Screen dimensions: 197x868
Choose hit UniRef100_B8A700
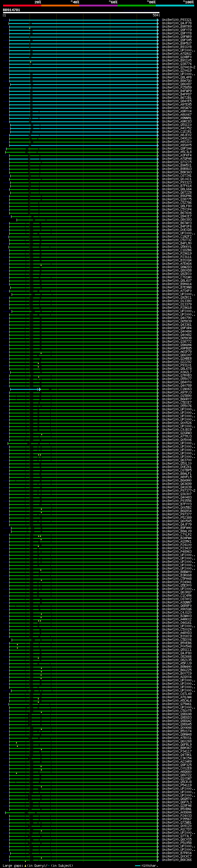point(176,81)
